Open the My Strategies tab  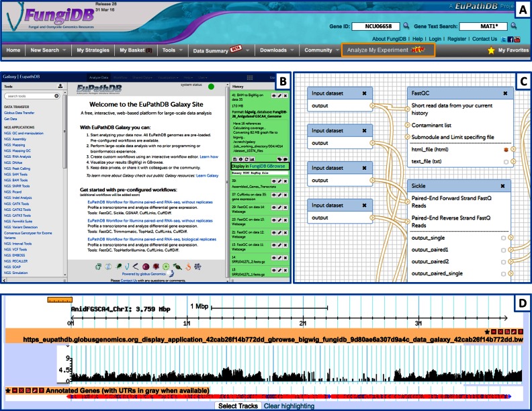93,50
